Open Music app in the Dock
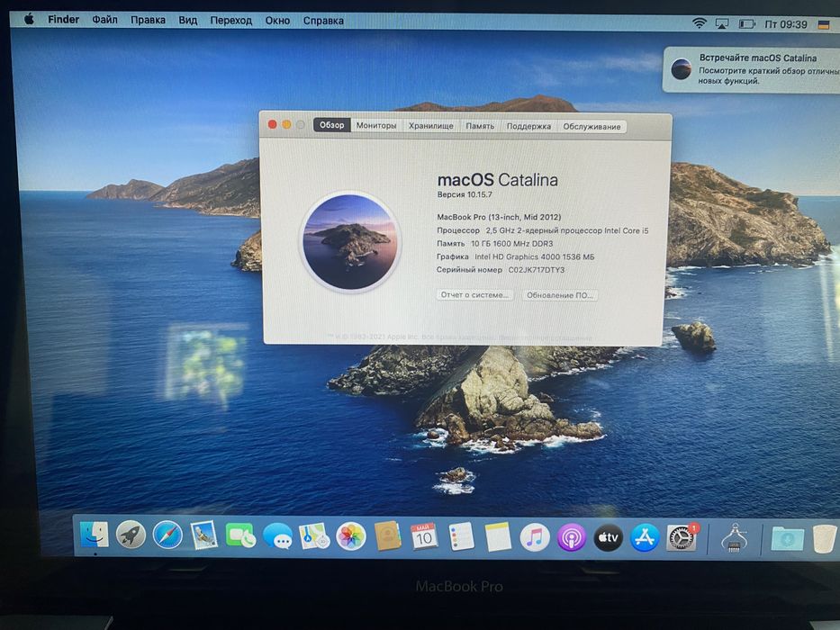This screenshot has width=840, height=630. point(535,537)
